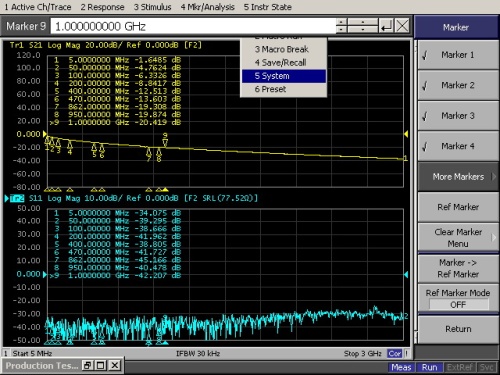The height and width of the screenshot is (375, 500).
Task: Click the Run status indicator
Action: click(429, 367)
